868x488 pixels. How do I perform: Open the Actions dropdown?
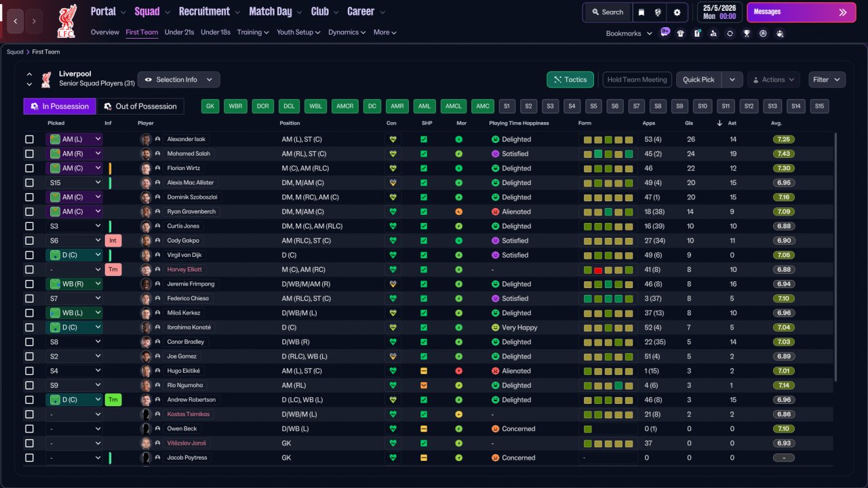point(774,80)
